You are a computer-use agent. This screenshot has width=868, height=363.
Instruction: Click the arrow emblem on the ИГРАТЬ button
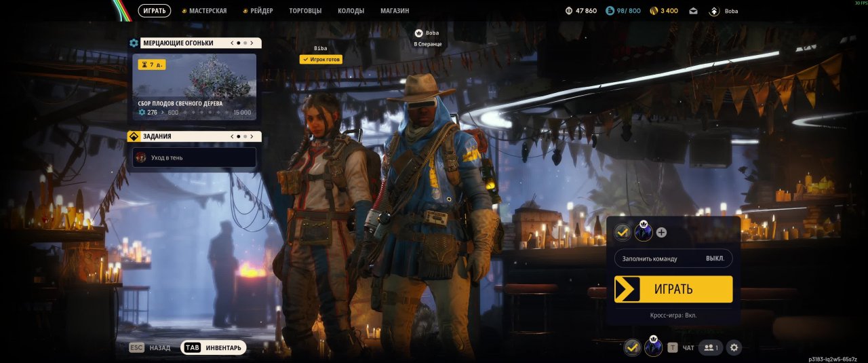click(627, 289)
